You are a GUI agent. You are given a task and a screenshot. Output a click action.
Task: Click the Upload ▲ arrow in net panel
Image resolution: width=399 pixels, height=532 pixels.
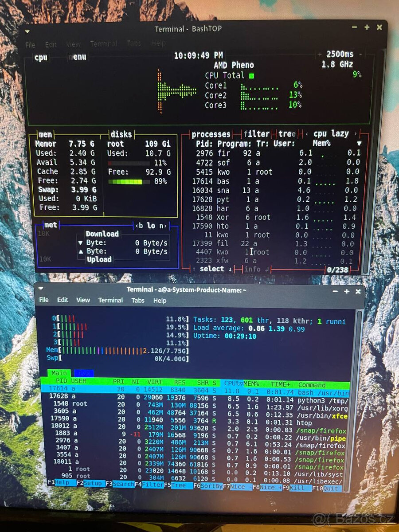80,251
